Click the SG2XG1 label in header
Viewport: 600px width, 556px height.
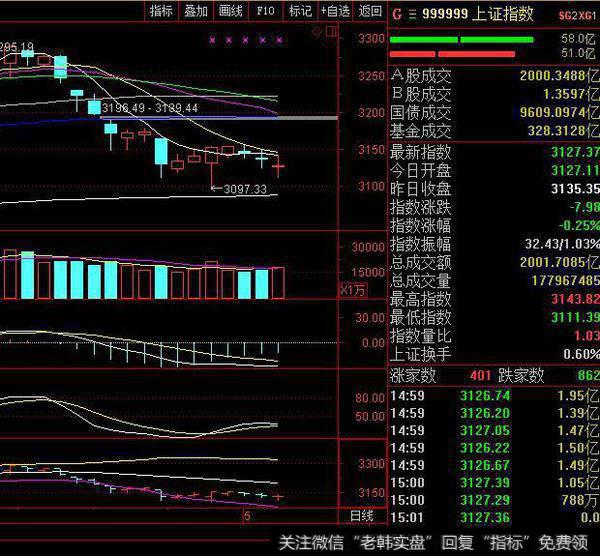pyautogui.click(x=578, y=14)
